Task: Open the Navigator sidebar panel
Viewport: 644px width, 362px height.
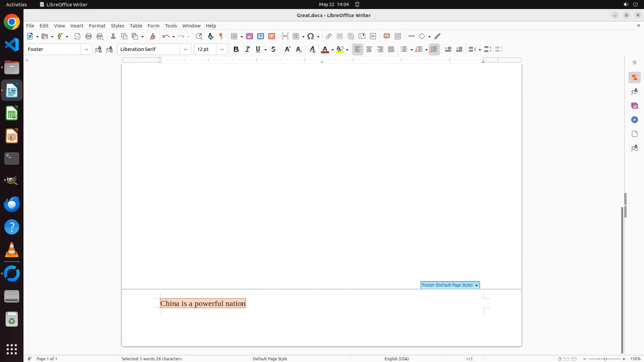Action: tap(634, 120)
